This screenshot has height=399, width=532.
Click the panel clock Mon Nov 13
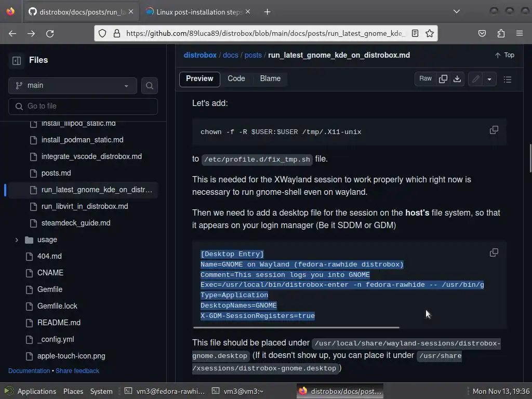click(501, 391)
